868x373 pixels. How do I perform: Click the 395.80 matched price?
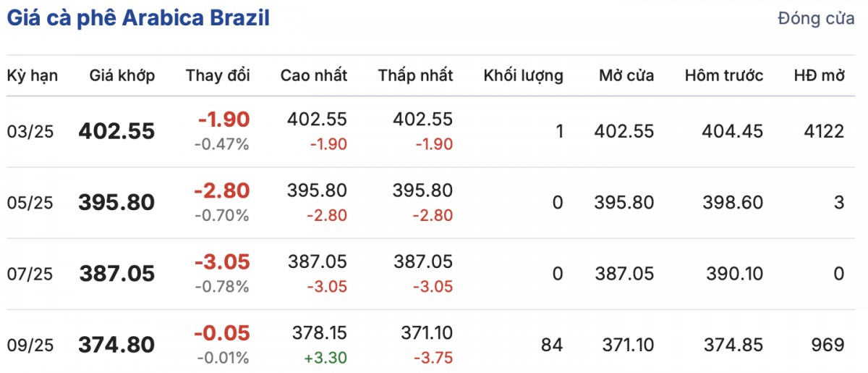coord(116,202)
